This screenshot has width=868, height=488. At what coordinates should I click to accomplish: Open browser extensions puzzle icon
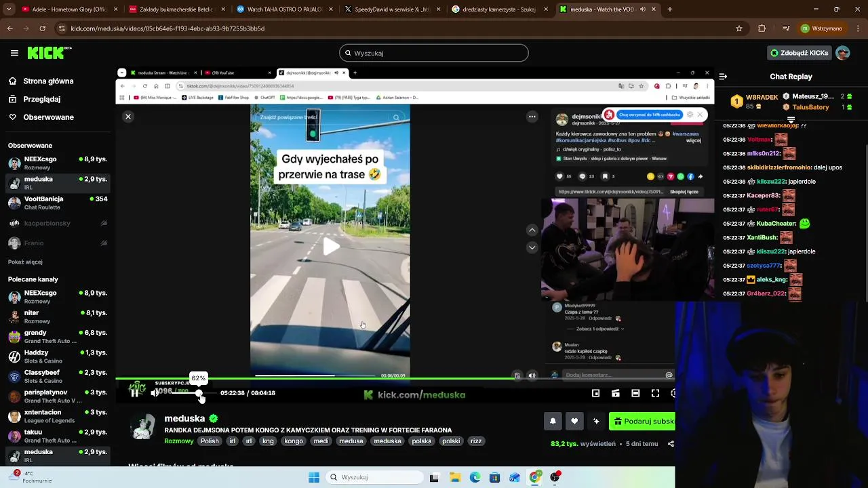762,28
